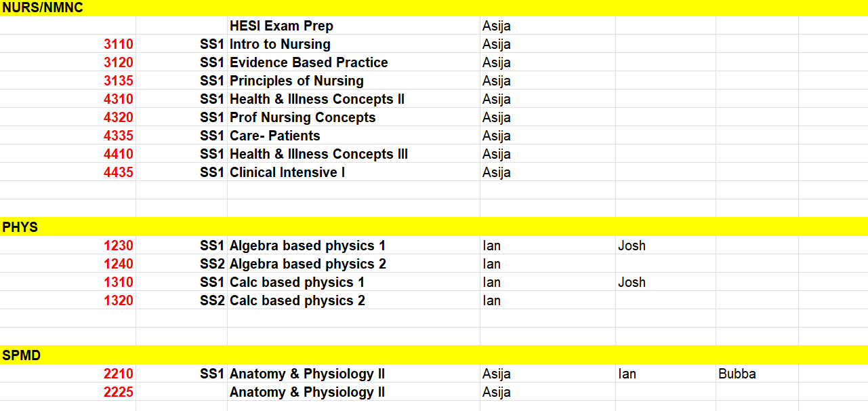Viewport: 868px width, 411px height.
Task: Click Asija cell in row 4435
Action: click(547, 172)
